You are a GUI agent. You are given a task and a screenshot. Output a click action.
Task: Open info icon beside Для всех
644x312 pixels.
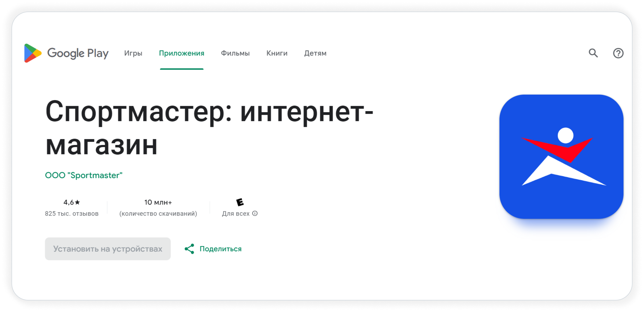pyautogui.click(x=255, y=213)
